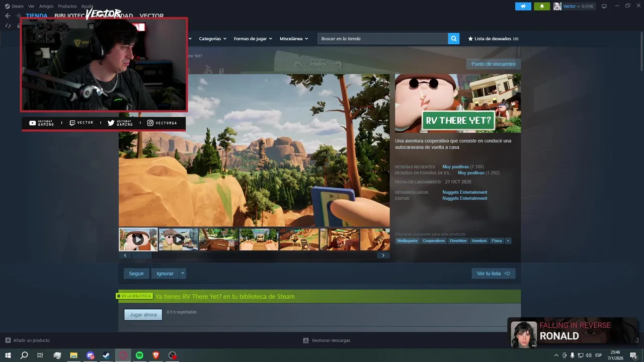Click the store search input field
This screenshot has width=644, height=362.
(383, 39)
